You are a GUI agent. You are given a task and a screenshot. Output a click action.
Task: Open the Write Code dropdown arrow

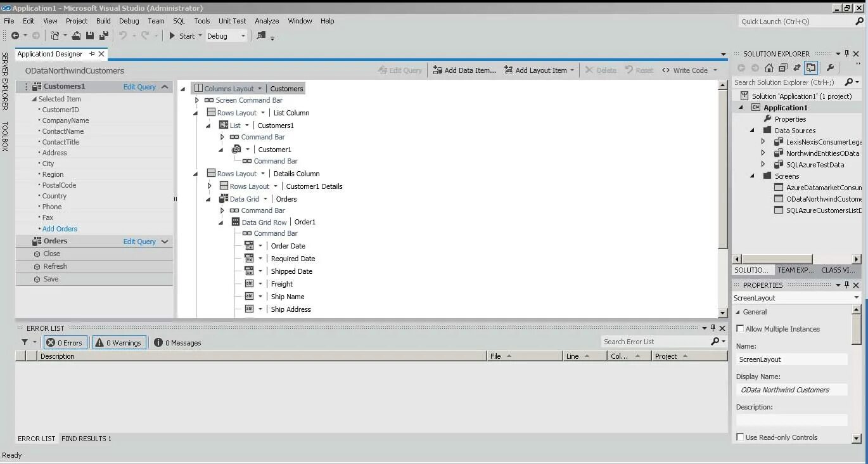pyautogui.click(x=715, y=70)
